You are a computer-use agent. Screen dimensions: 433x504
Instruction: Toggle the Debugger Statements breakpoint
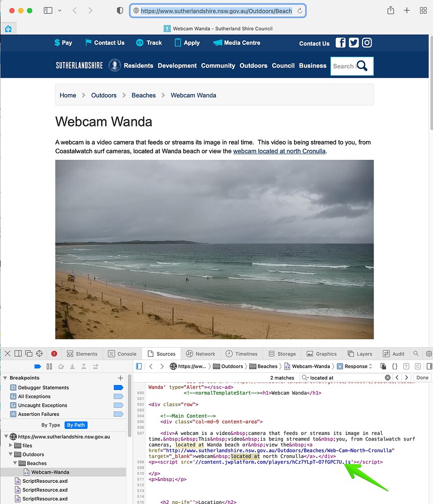coord(118,388)
